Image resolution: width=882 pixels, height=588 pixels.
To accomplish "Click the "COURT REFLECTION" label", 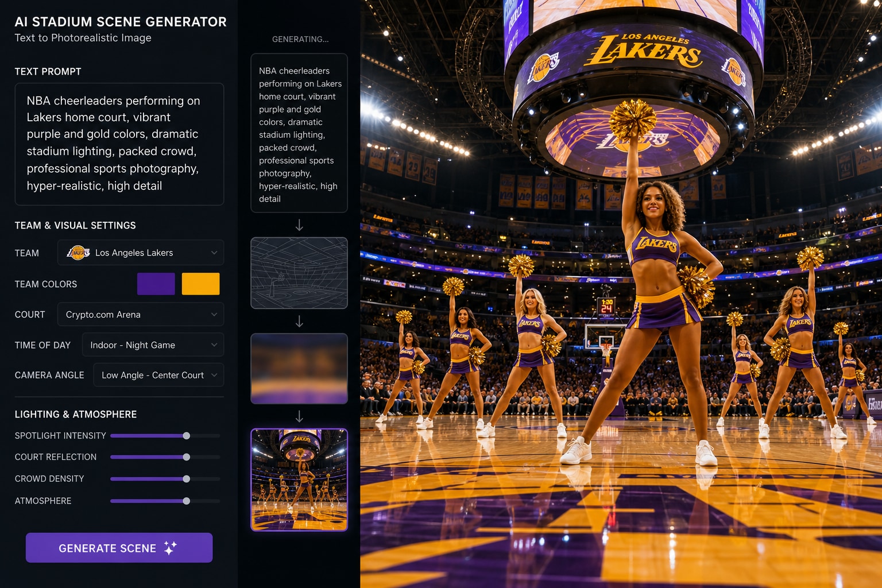I will [56, 457].
